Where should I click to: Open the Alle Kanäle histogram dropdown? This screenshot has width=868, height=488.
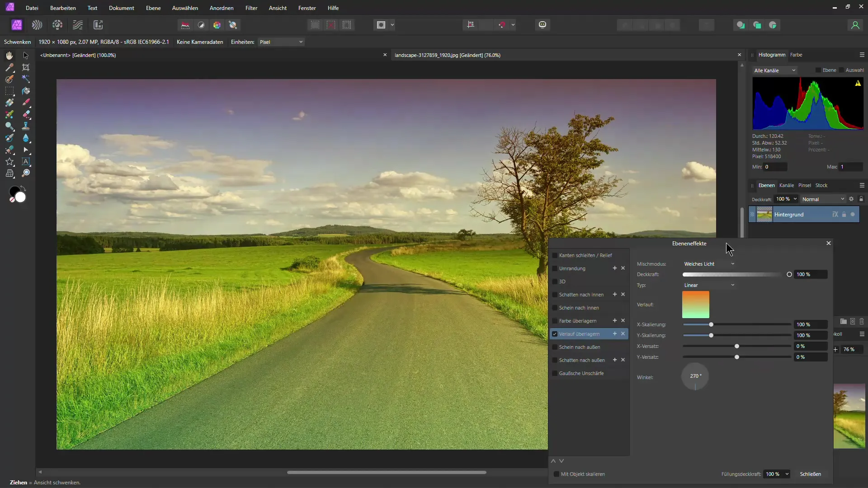click(x=774, y=70)
